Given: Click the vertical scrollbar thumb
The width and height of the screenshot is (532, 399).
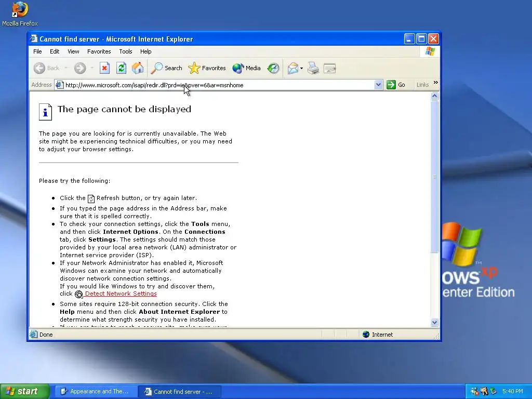Looking at the screenshot, I should point(435,177).
